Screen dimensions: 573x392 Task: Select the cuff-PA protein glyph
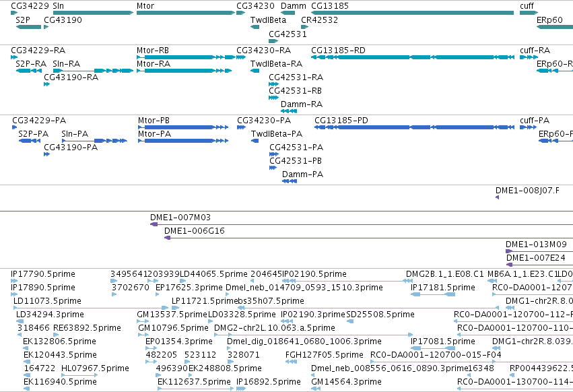pyautogui.click(x=528, y=127)
